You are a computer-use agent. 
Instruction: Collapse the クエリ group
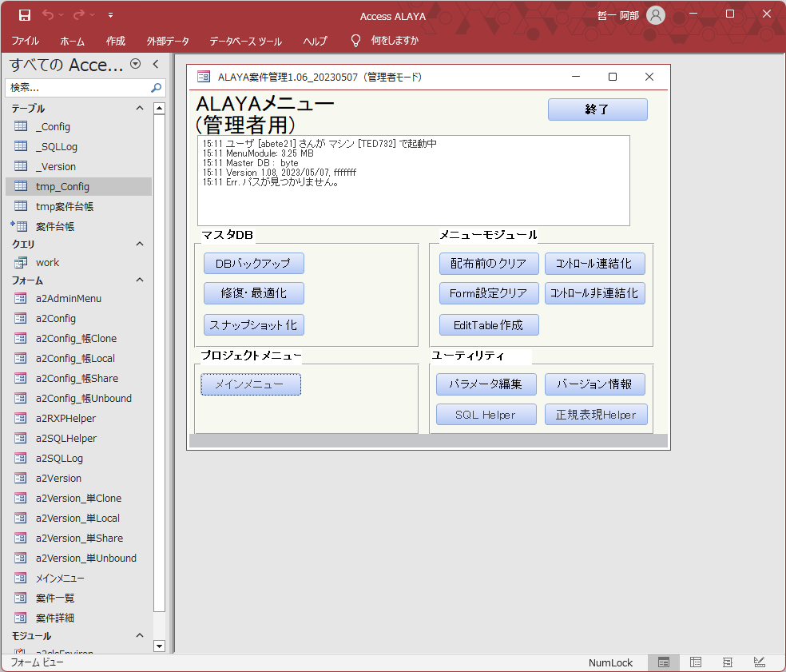tap(140, 244)
